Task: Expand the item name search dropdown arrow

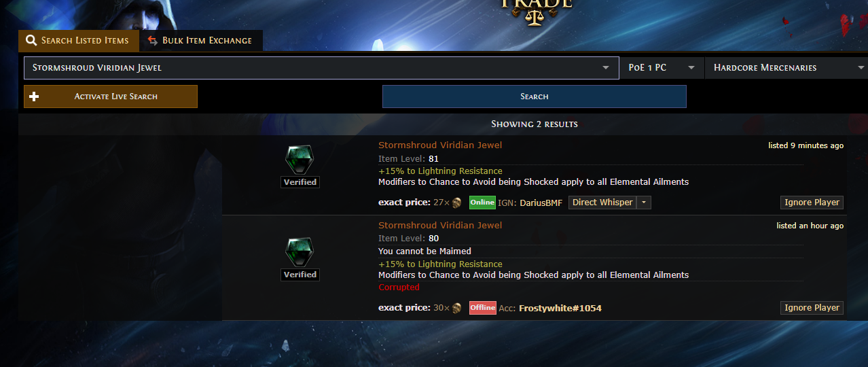Action: pos(605,68)
